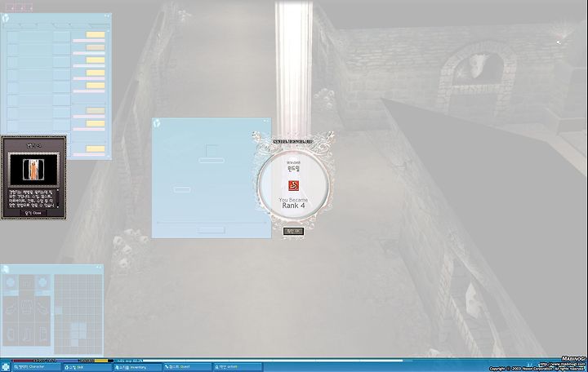Viewport: 588px width, 372px height.
Task: Click the item thumbnail in dark dialog
Action: [33, 170]
